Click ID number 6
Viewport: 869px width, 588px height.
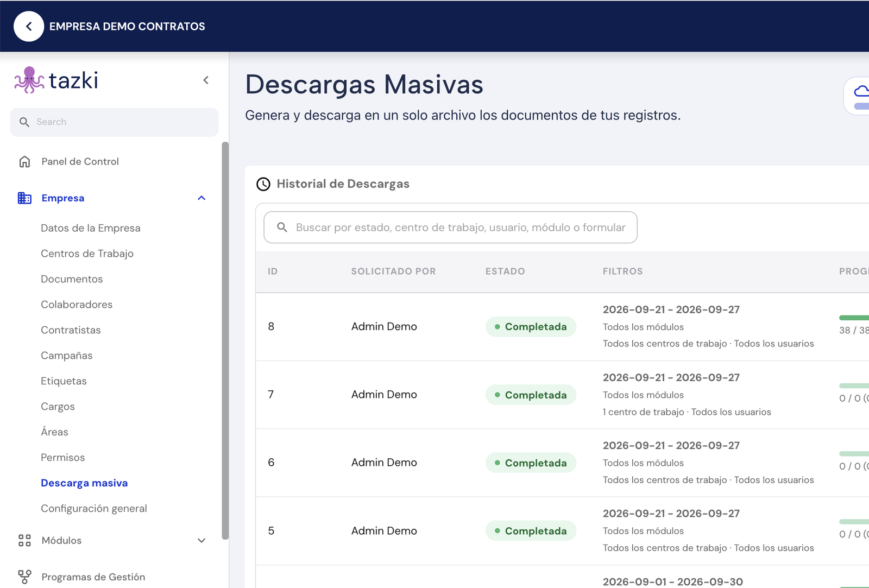pyautogui.click(x=271, y=463)
